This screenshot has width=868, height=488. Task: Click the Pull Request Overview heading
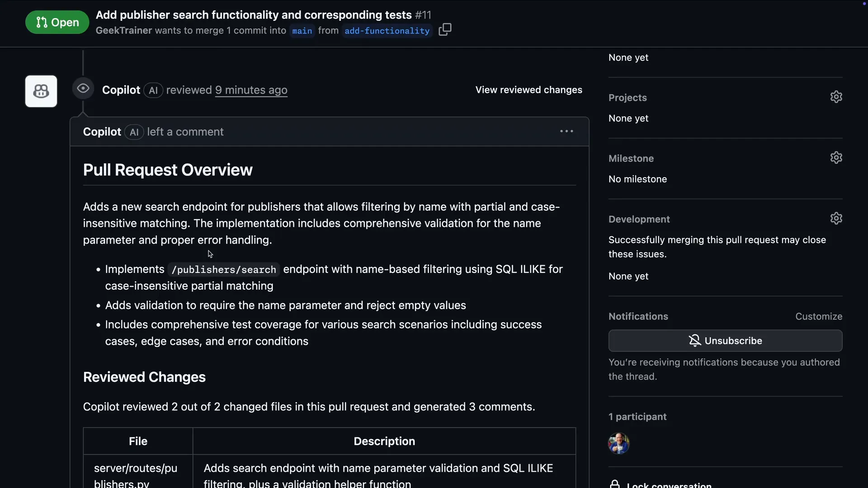pyautogui.click(x=168, y=170)
